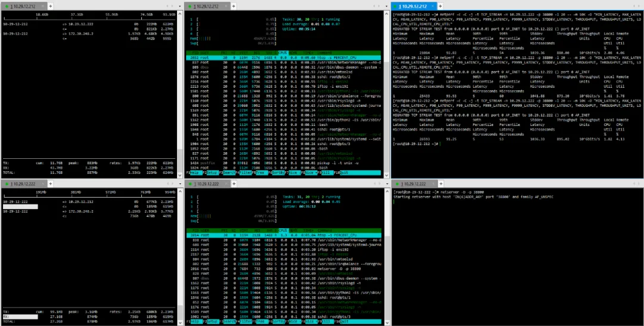Click the CPU% column header in the 10.29.12.222 htop
Screen dimensions: 644x326
[x=283, y=230]
